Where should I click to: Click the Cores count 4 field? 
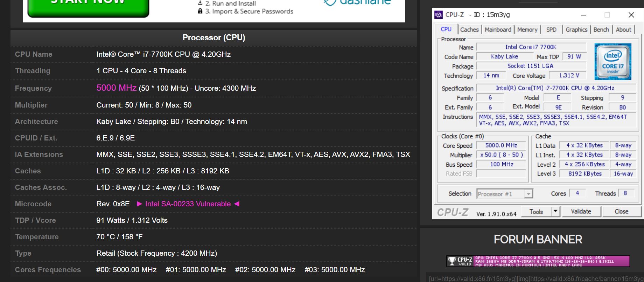577,193
